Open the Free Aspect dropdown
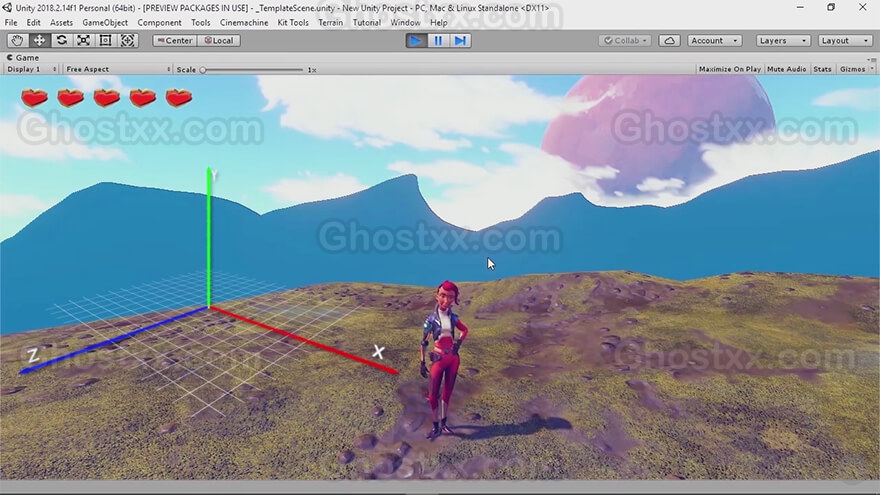Screen dimensions: 880x495 (117, 69)
